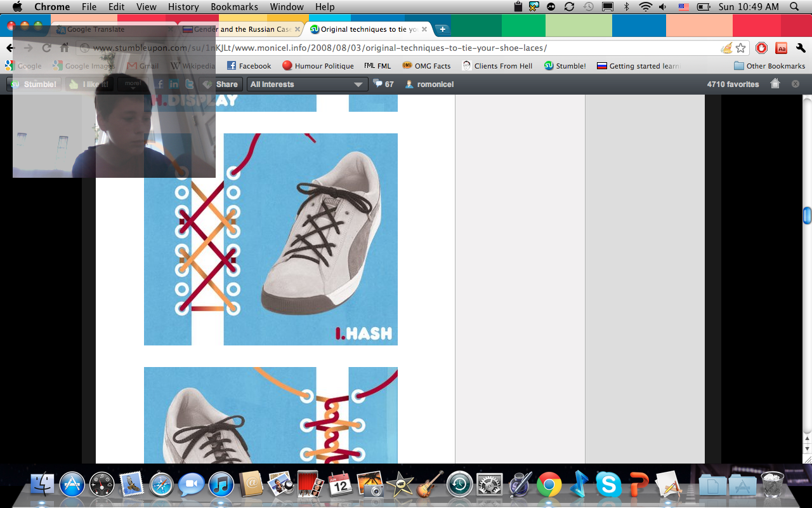Open the OMG Facts bookmark
Viewport: 812px width, 508px height.
pos(426,66)
